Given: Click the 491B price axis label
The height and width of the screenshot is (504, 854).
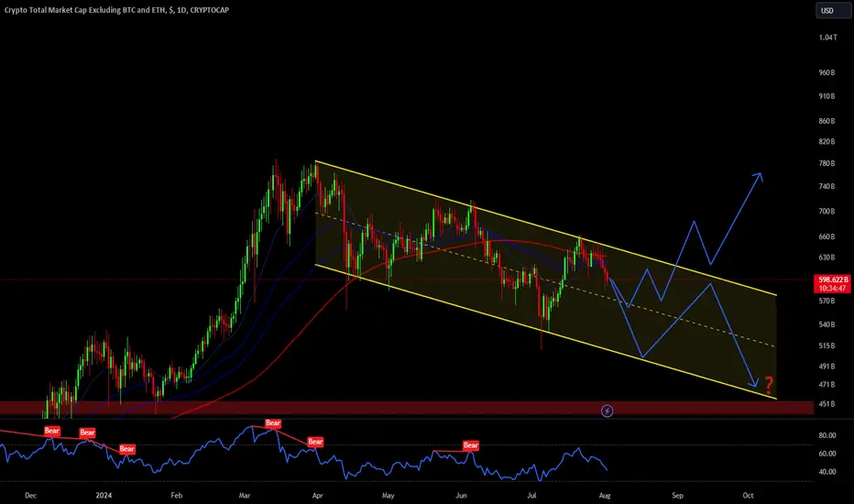Looking at the screenshot, I should (827, 367).
